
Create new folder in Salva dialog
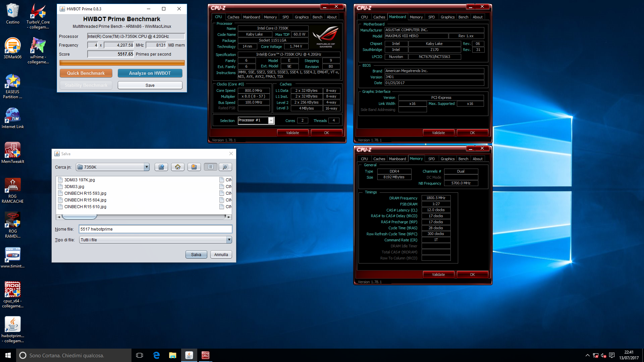click(194, 167)
